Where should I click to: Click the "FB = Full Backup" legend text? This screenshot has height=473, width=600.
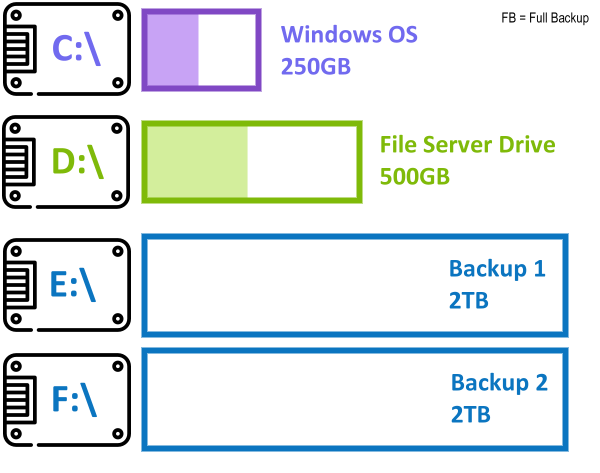click(x=545, y=18)
